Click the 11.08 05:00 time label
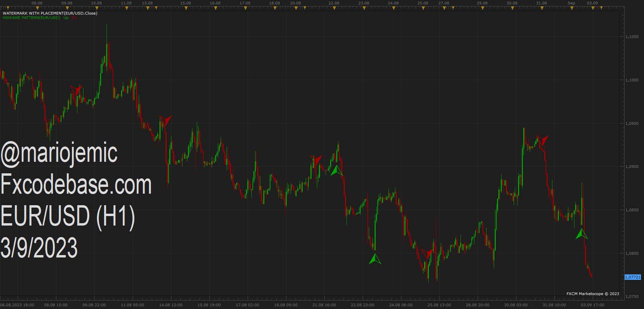Image resolution: width=644 pixels, height=309 pixels. [133, 305]
